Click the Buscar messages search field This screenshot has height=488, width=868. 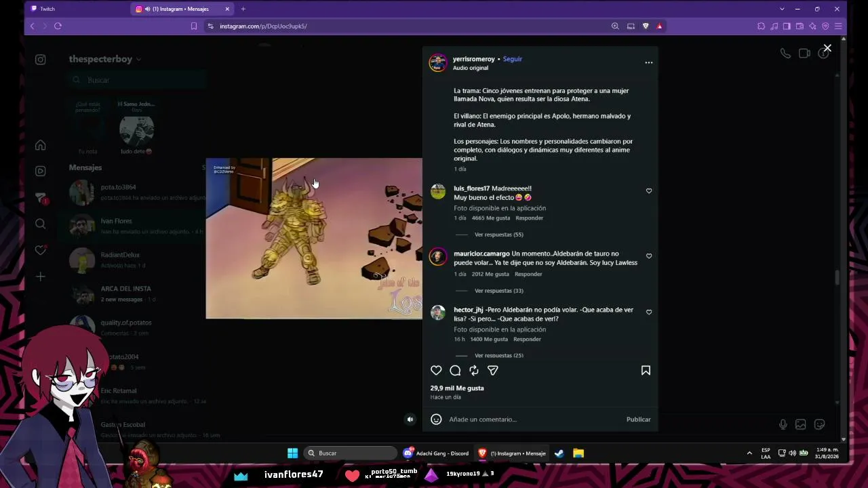coord(138,80)
